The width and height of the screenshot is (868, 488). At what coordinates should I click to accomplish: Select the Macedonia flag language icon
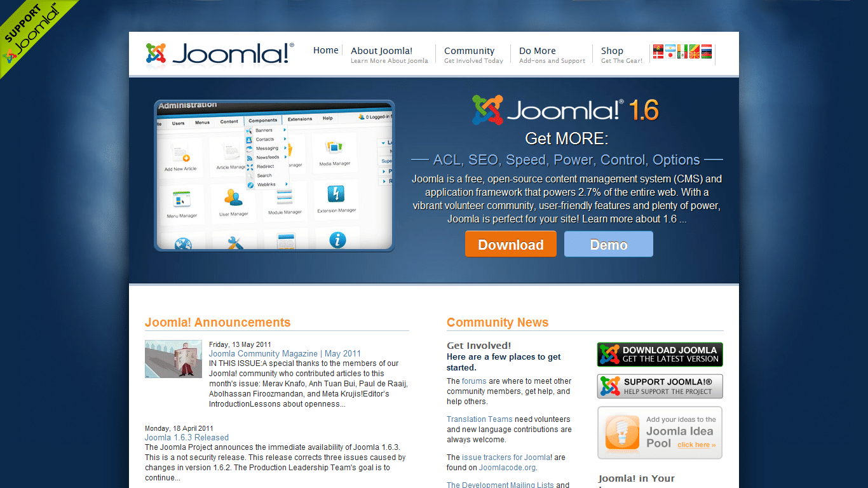coord(695,55)
